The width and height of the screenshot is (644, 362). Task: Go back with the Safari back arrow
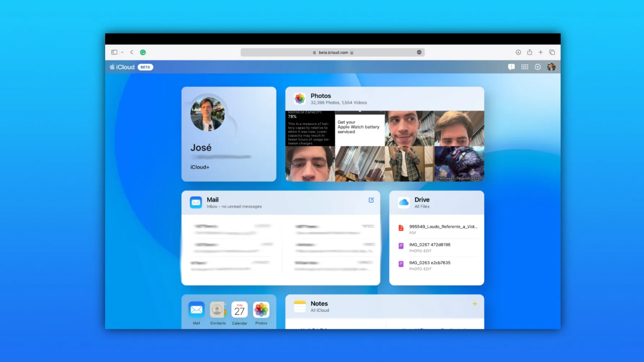(132, 52)
